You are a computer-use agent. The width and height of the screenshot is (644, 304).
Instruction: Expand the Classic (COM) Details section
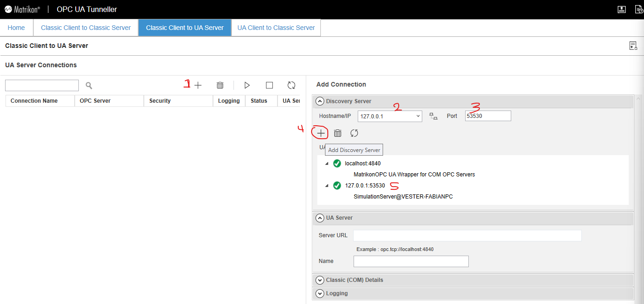[x=319, y=280]
